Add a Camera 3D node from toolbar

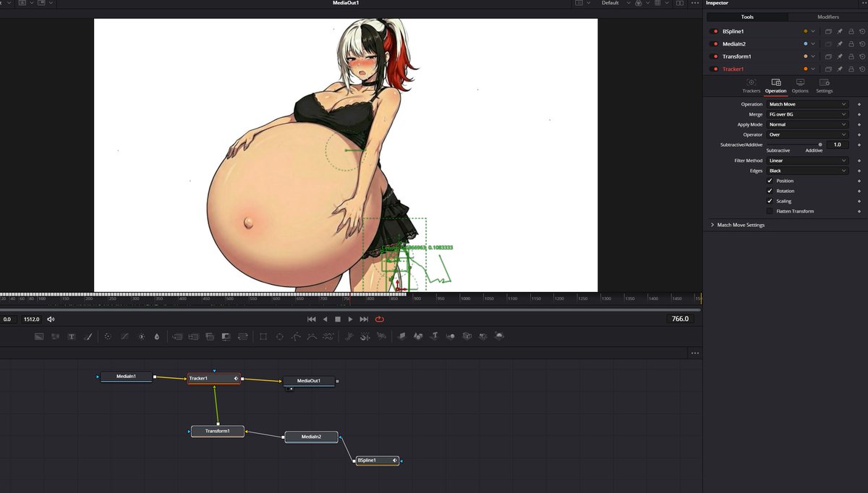pyautogui.click(x=467, y=336)
